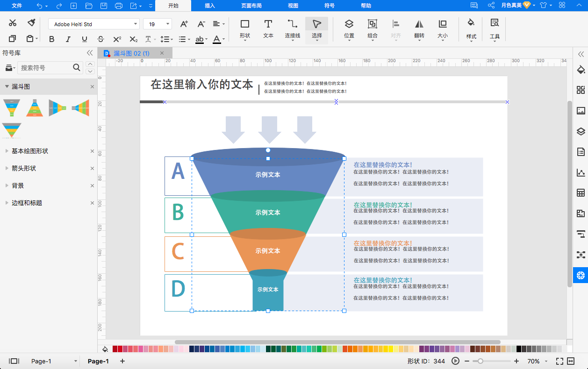Select the Format Painter brush icon

coord(31,23)
